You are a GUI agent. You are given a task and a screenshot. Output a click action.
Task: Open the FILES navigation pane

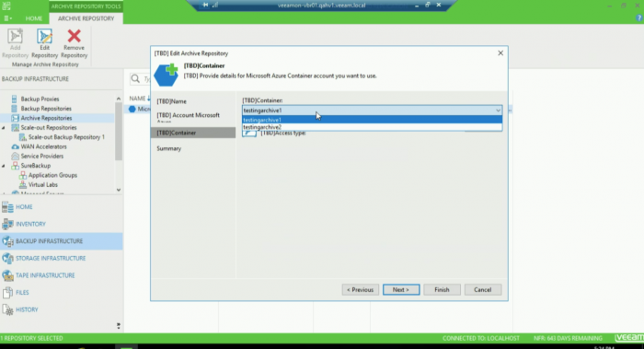(x=62, y=292)
